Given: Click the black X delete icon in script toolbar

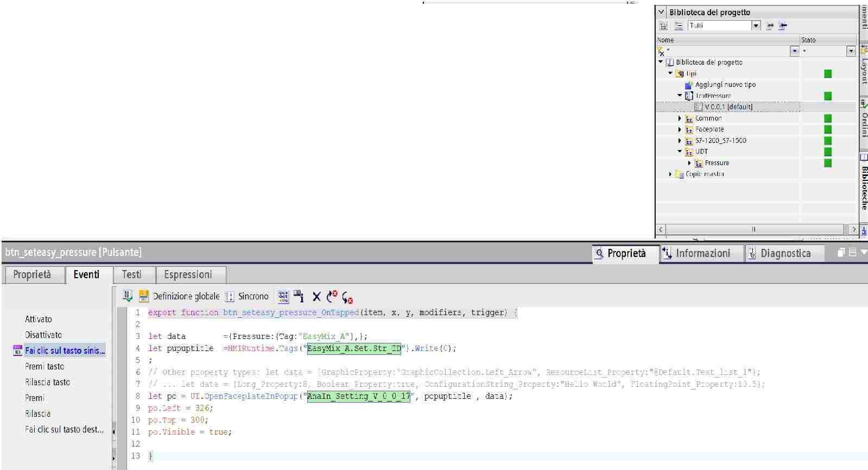Looking at the screenshot, I should [x=316, y=297].
